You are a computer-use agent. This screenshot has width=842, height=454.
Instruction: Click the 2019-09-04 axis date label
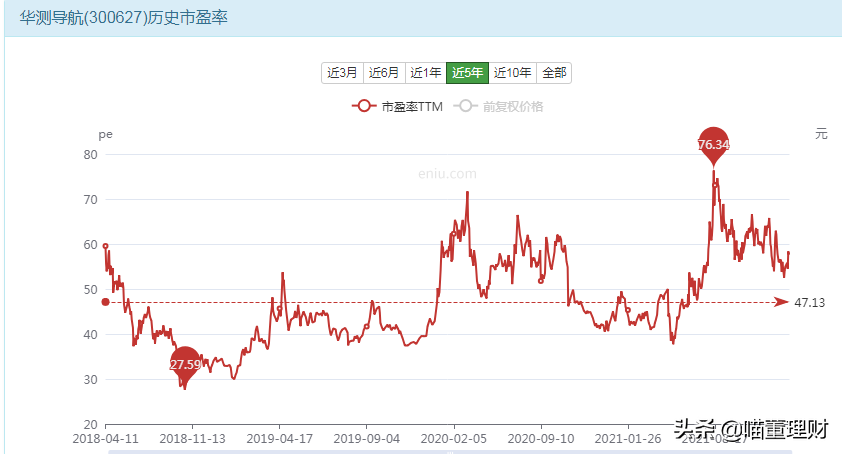click(366, 438)
